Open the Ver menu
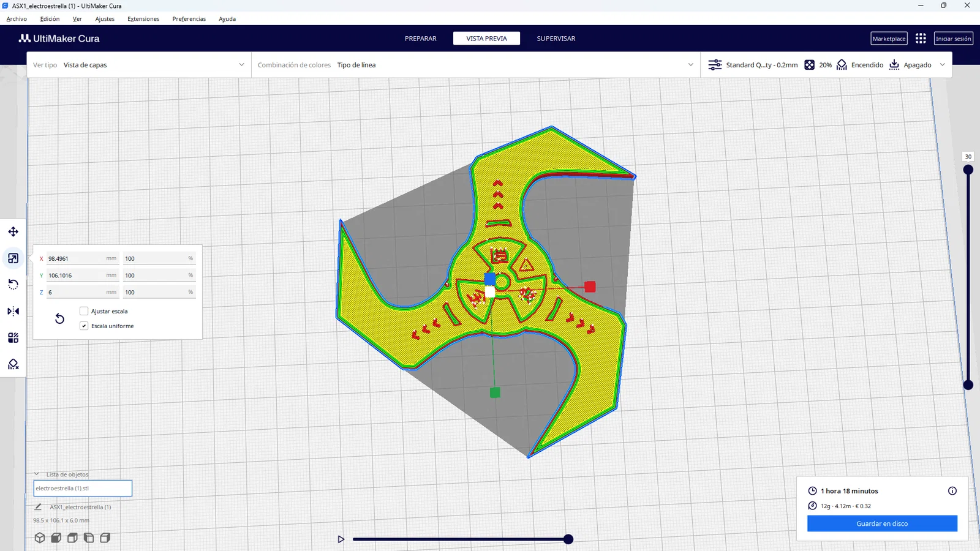Screen dimensions: 980x551 (x=77, y=19)
